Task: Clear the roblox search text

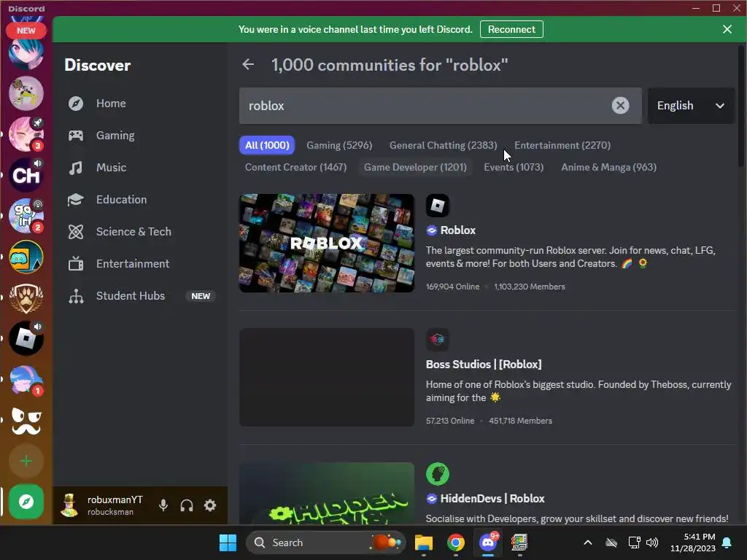Action: [x=620, y=105]
